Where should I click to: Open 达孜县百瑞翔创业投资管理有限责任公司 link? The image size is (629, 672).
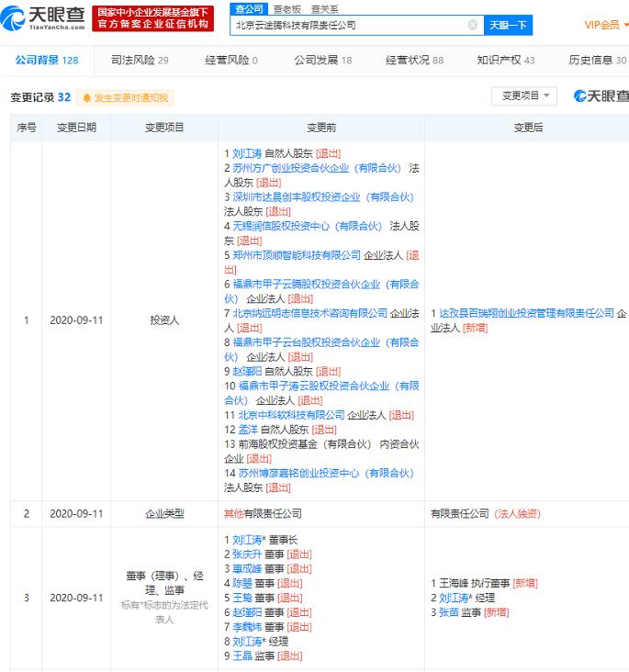click(x=526, y=313)
